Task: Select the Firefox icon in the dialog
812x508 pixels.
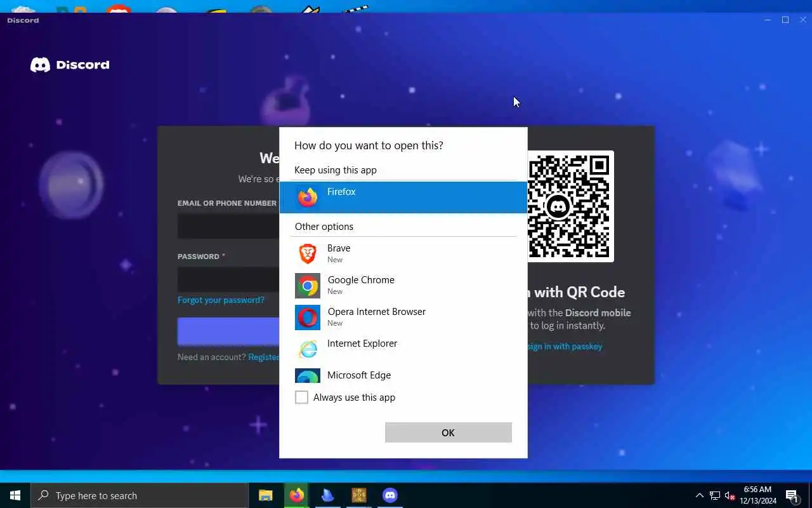Action: [308, 197]
